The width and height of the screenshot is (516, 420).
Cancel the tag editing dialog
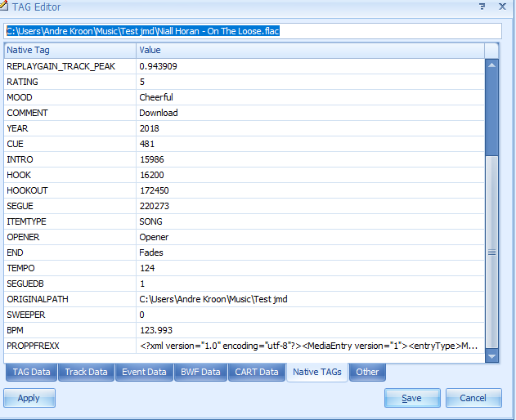click(x=473, y=398)
